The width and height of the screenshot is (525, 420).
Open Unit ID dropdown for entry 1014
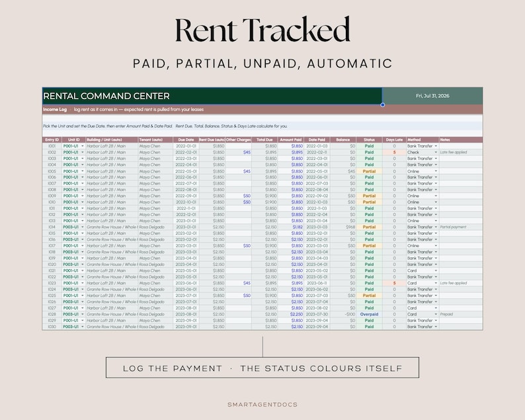click(x=83, y=227)
